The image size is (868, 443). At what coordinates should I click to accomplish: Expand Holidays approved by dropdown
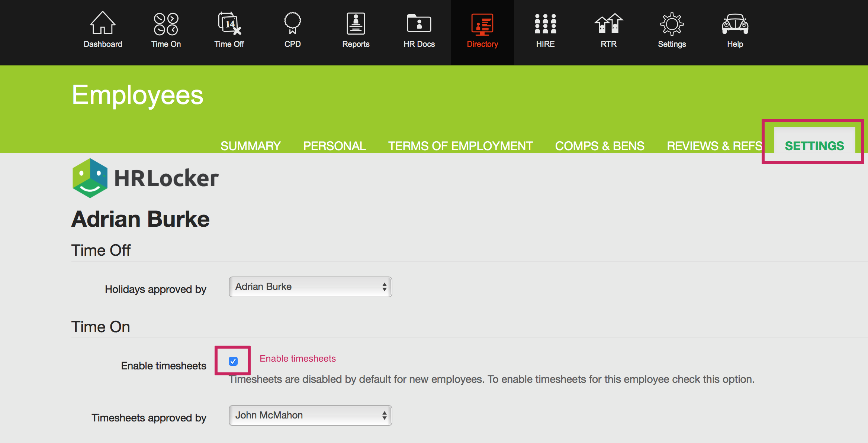pyautogui.click(x=310, y=287)
